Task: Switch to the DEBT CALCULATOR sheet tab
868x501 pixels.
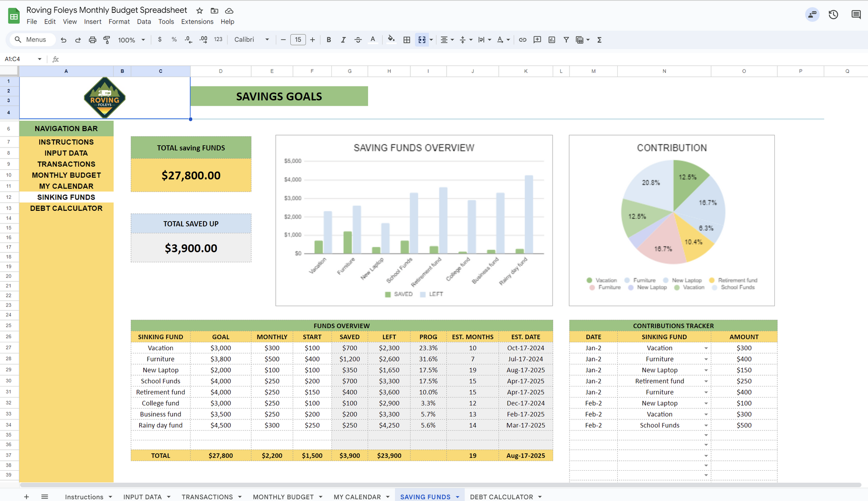Action: tap(501, 497)
